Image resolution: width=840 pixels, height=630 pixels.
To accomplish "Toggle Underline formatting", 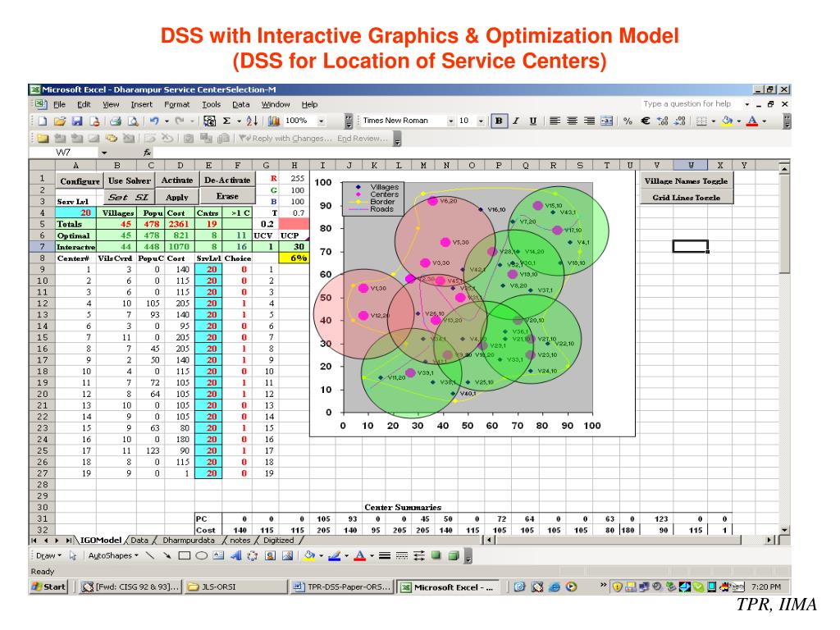I will click(x=533, y=121).
